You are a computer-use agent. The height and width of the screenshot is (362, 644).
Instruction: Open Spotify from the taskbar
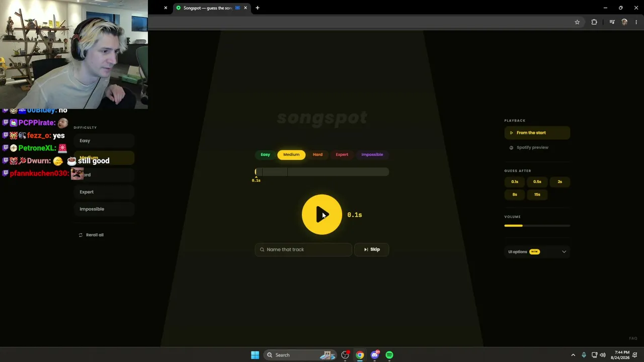tap(389, 355)
